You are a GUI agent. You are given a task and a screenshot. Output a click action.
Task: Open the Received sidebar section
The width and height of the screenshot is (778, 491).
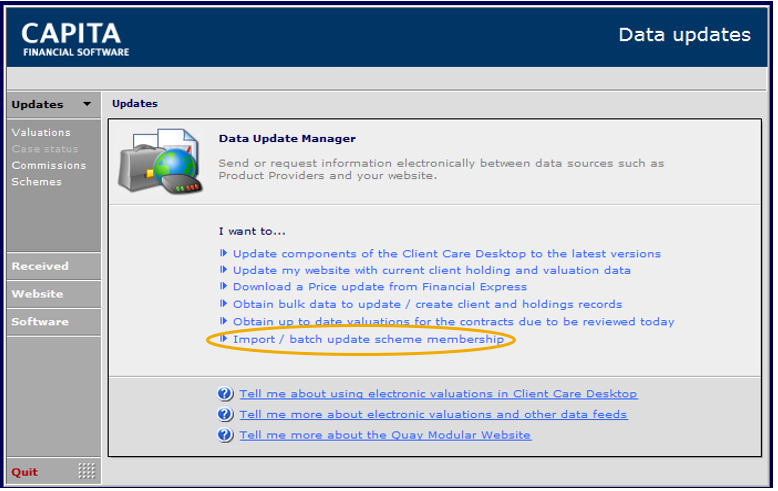coord(54,266)
